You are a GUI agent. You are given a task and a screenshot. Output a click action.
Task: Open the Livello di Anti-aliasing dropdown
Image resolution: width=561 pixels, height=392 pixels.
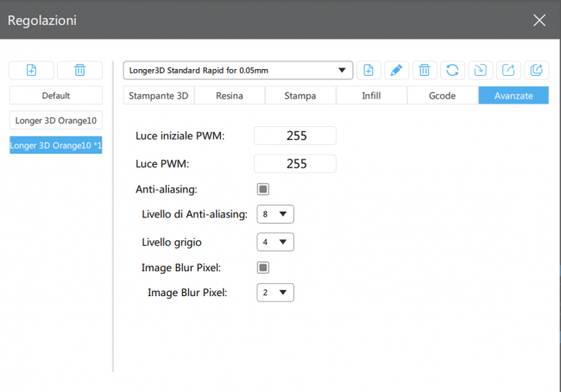(275, 213)
